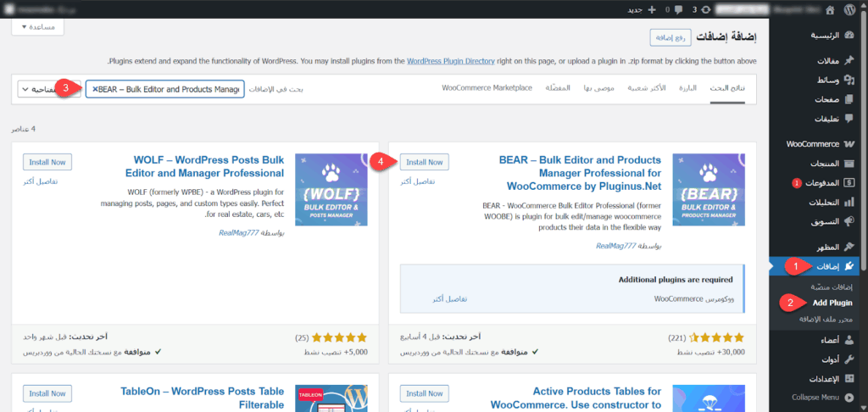Open TableOn WordPress Posts Table title link
The width and height of the screenshot is (868, 412).
pyautogui.click(x=202, y=398)
